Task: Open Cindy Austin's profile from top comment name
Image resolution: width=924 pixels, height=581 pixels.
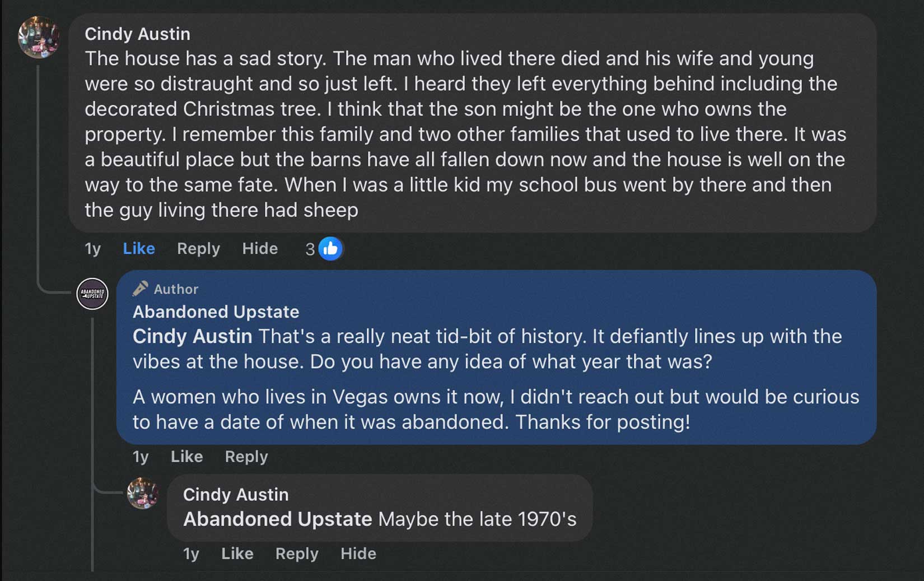Action: click(137, 34)
